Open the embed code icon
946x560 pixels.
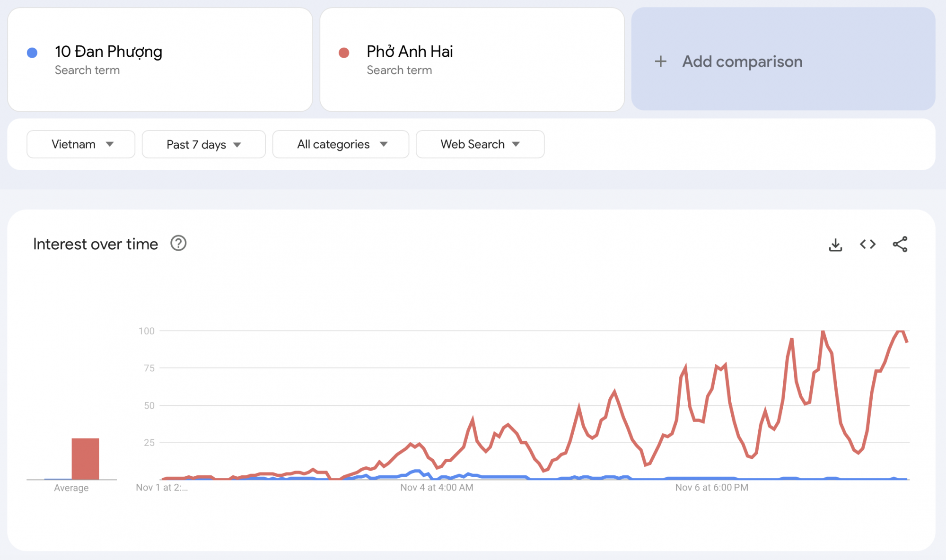[867, 245]
